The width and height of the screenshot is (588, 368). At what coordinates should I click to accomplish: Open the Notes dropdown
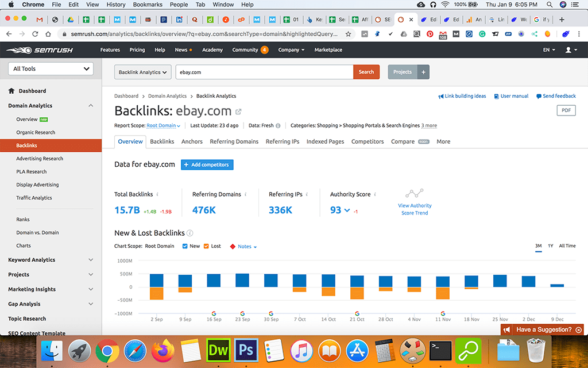click(x=247, y=247)
